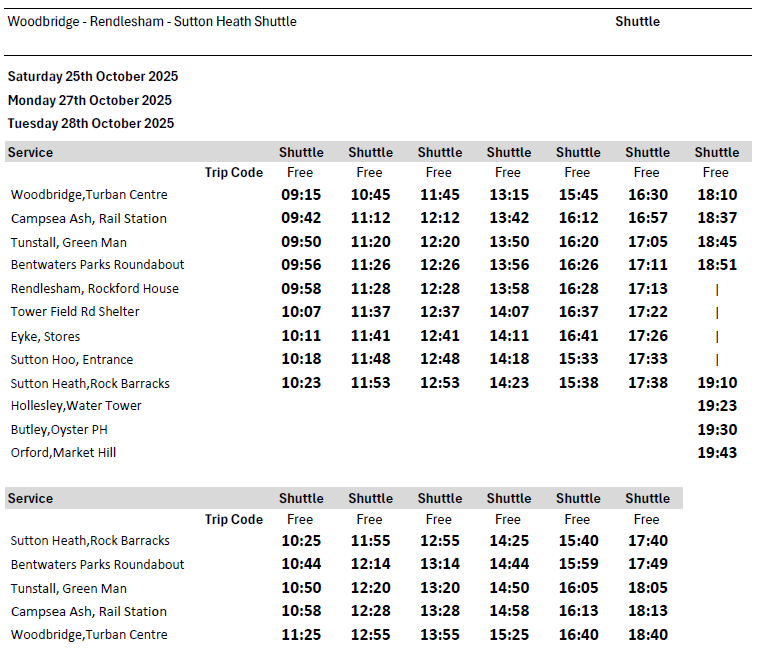Viewport: 763px width, 658px height.
Task: Select the Monday 27th October 2025 date
Action: (89, 100)
